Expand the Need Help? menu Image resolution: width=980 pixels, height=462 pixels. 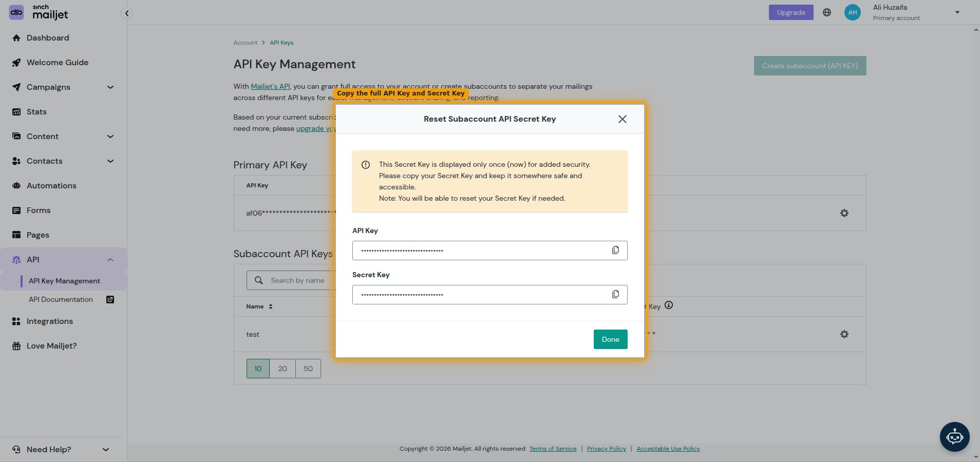[61, 450]
